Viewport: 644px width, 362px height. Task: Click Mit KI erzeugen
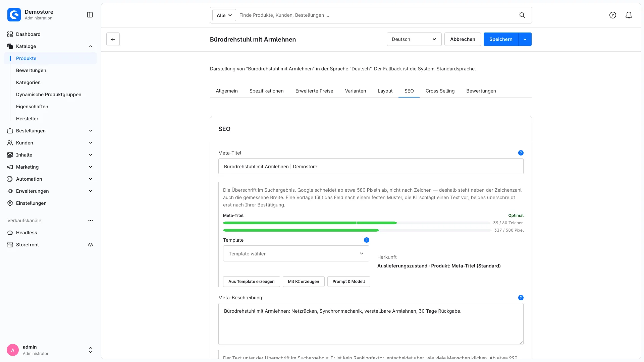[x=304, y=282]
